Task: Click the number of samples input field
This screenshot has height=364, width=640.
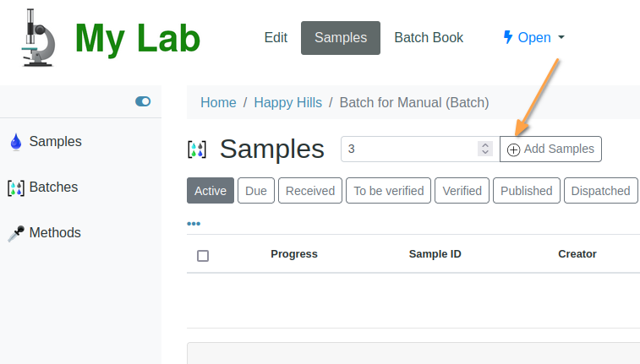Action: pyautogui.click(x=409, y=149)
